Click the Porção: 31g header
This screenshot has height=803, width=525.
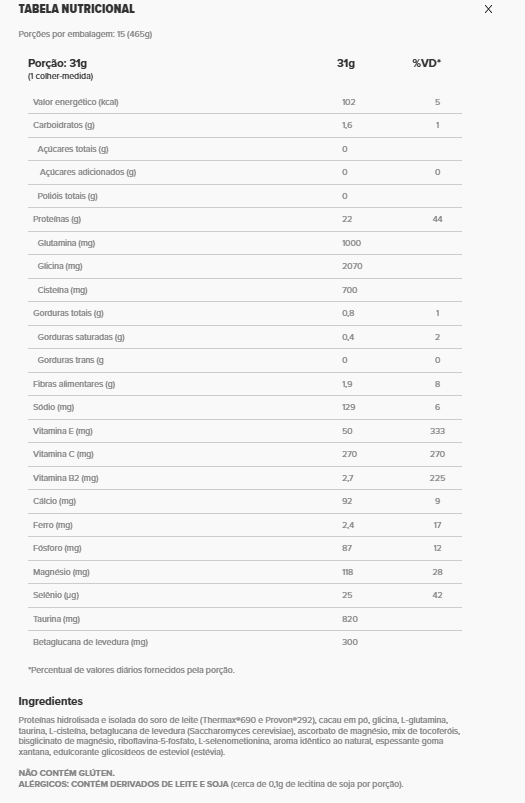pos(57,64)
